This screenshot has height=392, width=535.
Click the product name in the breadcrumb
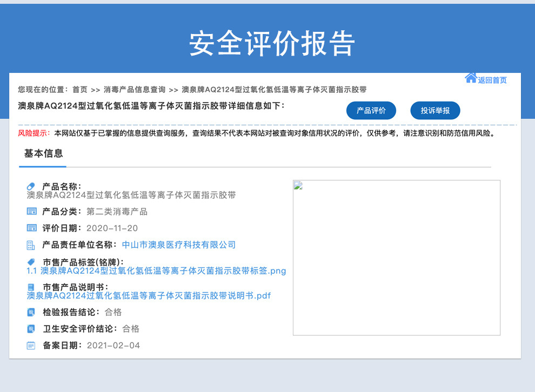pos(274,90)
